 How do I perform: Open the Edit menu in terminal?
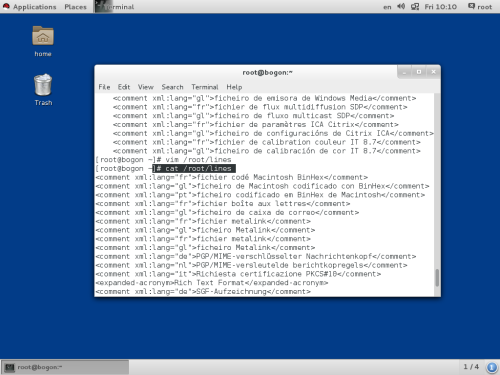point(124,87)
